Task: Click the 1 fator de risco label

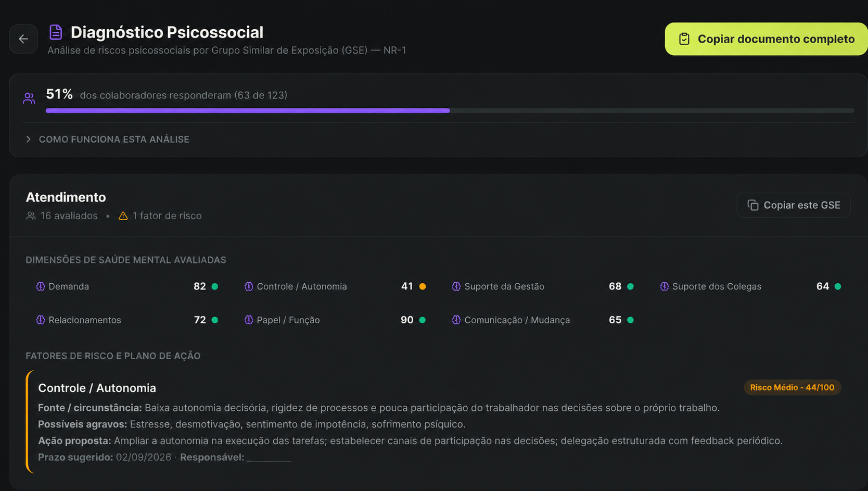Action: (167, 216)
